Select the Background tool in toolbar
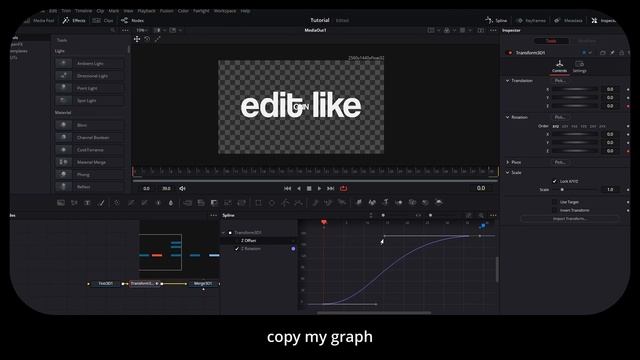The height and width of the screenshot is (360, 640). coord(61,202)
